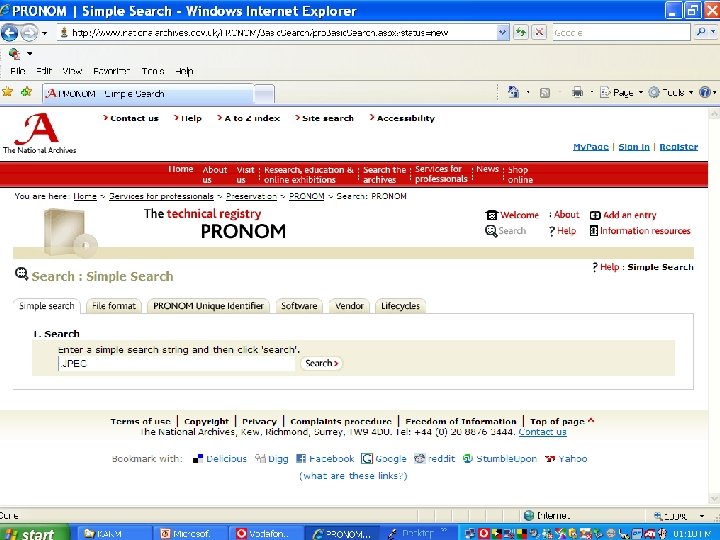Open the recent pages dropdown arrow
The width and height of the screenshot is (720, 540).
pyautogui.click(x=45, y=33)
